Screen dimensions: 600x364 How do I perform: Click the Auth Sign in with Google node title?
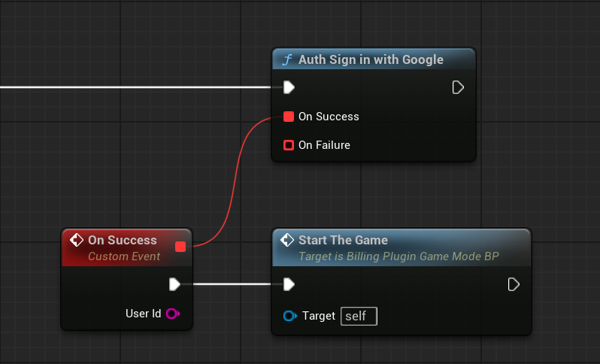coord(371,59)
